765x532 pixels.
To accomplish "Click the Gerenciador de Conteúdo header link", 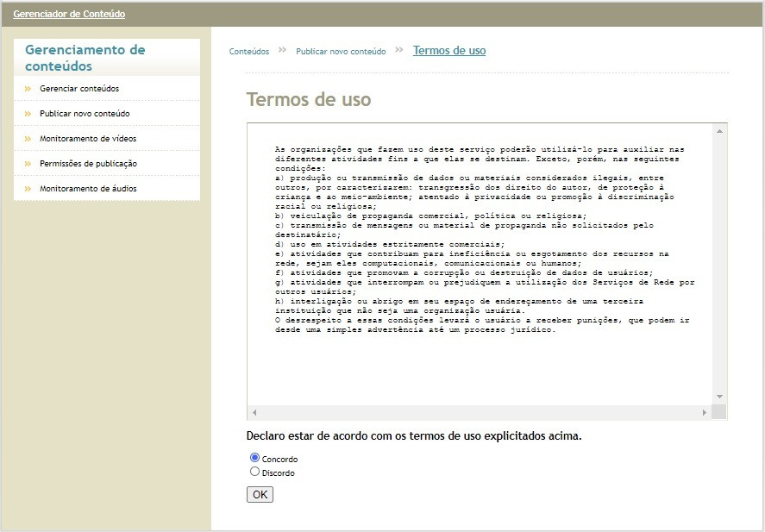I will coord(69,14).
